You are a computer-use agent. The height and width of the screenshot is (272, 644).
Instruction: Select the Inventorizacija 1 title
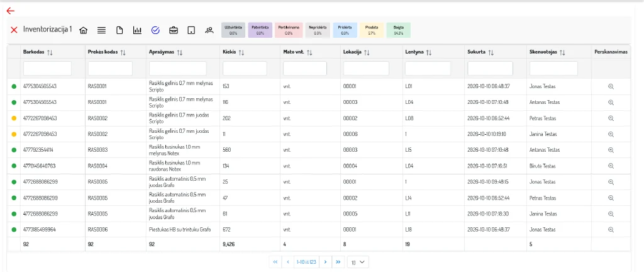tap(48, 30)
